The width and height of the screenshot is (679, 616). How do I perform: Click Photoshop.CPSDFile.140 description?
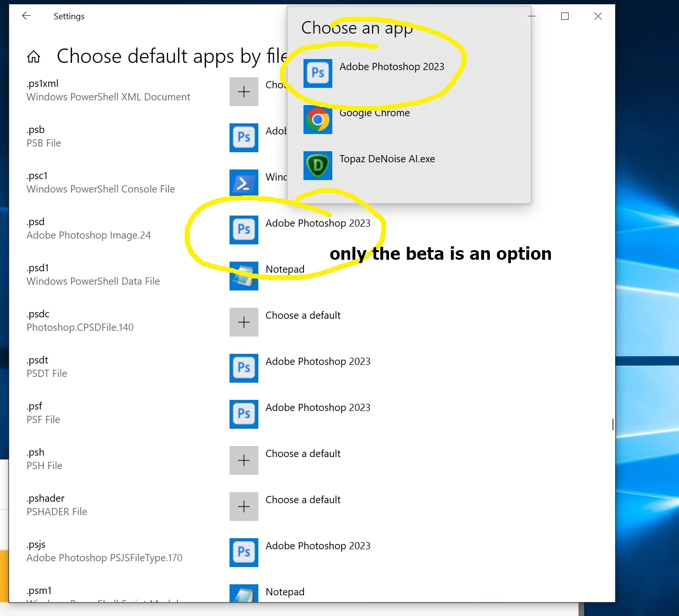(80, 327)
